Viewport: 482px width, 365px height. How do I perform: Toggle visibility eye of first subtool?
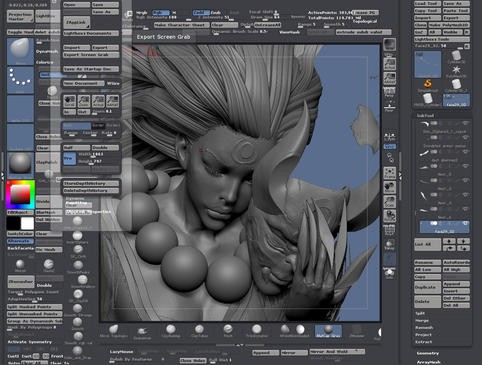click(465, 123)
